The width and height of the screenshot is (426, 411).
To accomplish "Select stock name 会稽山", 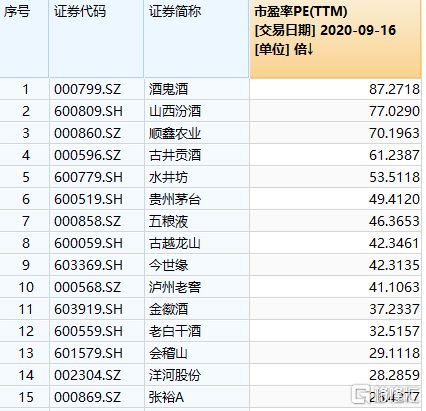I will (x=168, y=353).
